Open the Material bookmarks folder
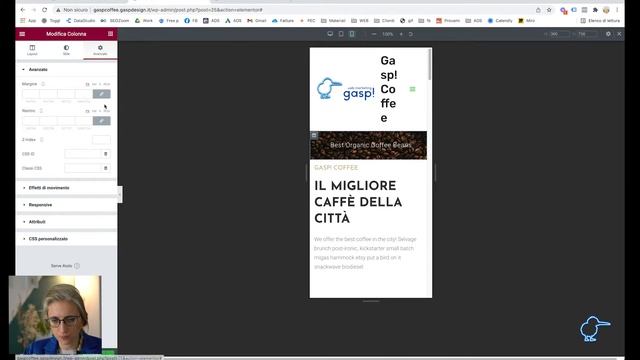640x360 pixels. [333, 20]
